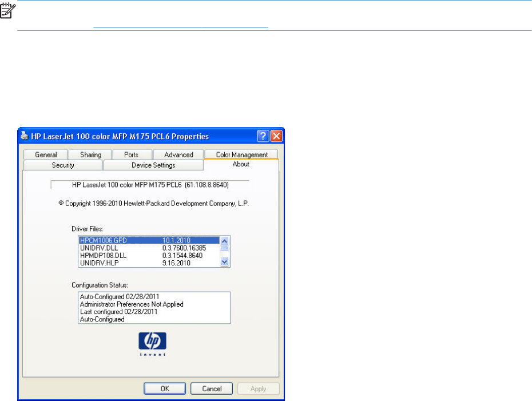Click version 0.3.1544.8640 value
The width and height of the screenshot is (532, 401).
click(x=182, y=256)
